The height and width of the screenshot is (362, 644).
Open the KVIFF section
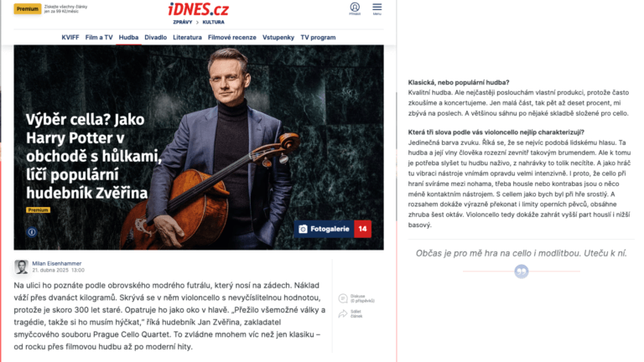pos(70,38)
